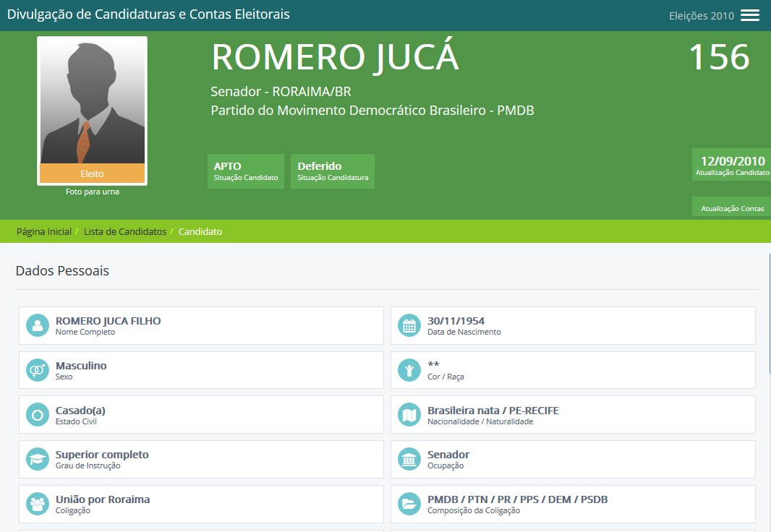Click the PMDB / PTN / PR coalition composition
Screen dimensions: 771x532
click(x=517, y=499)
